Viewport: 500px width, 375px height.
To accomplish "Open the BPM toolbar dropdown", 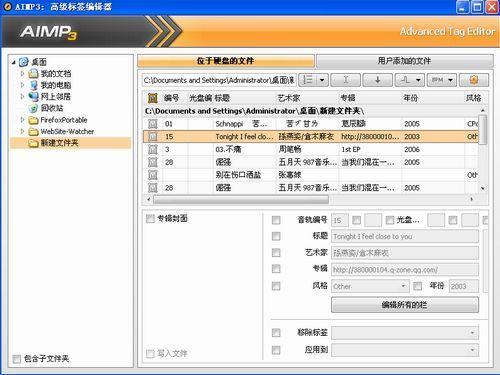I will click(442, 80).
